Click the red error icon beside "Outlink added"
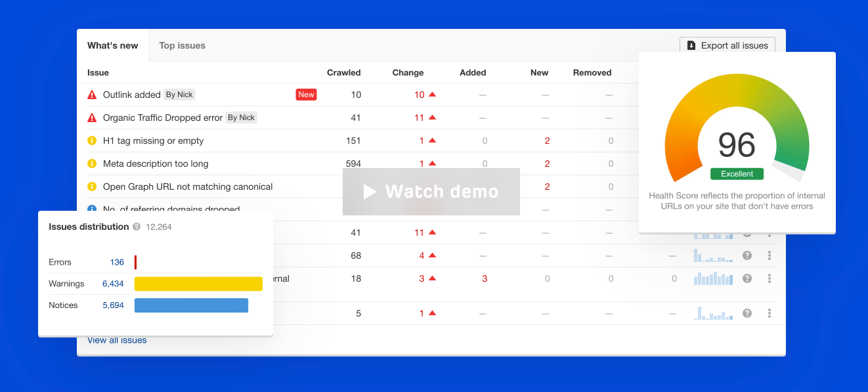868x392 pixels. point(92,94)
